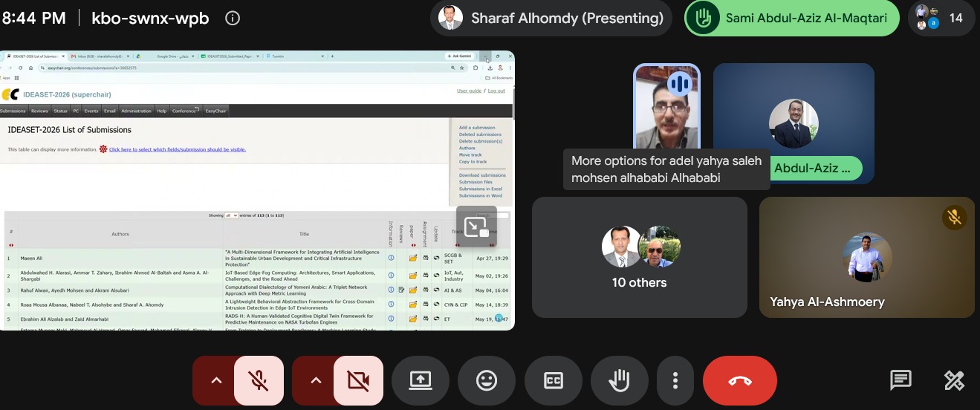Click link to select visible fields/submission

click(178, 149)
